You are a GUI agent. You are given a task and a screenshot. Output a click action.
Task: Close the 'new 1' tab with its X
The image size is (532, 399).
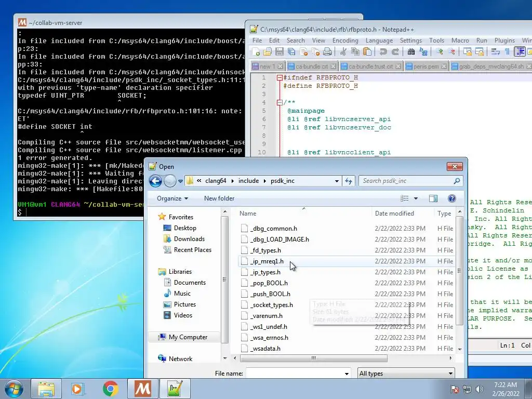pos(280,66)
